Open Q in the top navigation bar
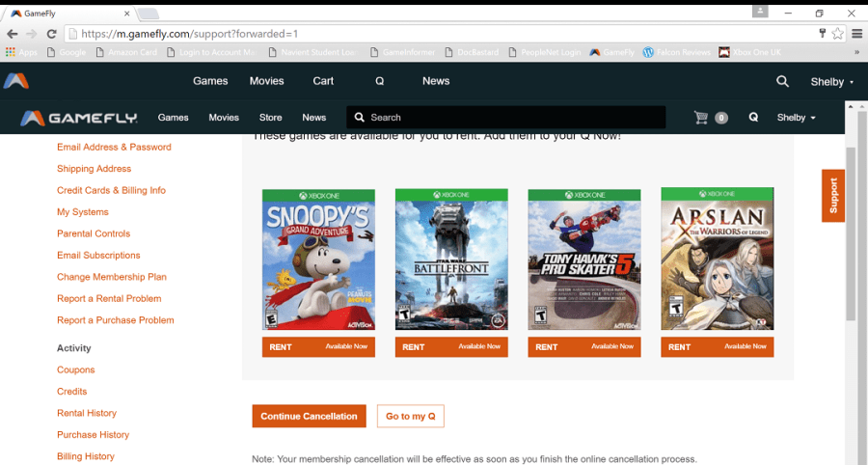The image size is (868, 465). [380, 81]
